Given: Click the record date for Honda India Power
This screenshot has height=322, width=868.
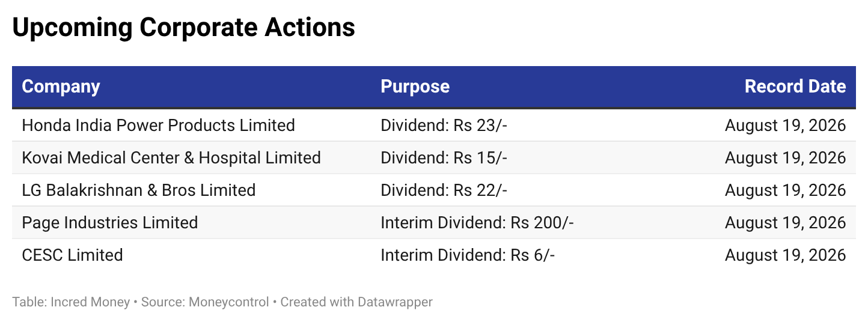Looking at the screenshot, I should tap(785, 126).
